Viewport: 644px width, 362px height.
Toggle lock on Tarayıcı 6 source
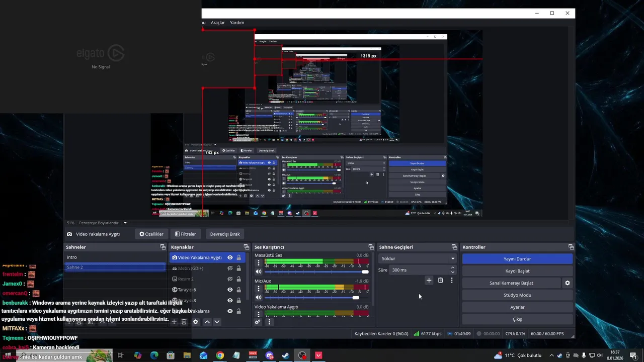click(x=238, y=290)
